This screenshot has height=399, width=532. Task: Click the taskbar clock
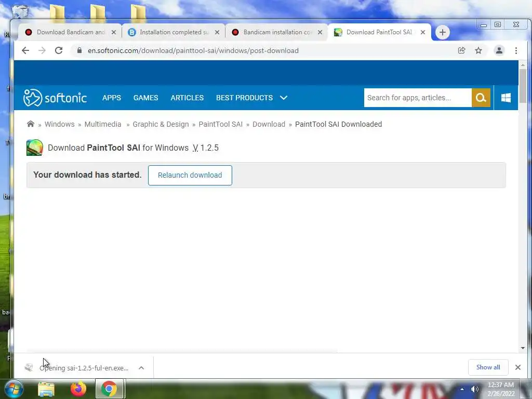tap(501, 389)
